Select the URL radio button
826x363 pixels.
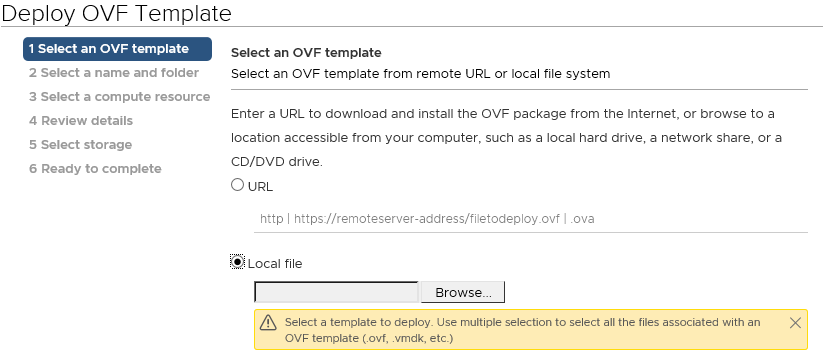(x=238, y=185)
